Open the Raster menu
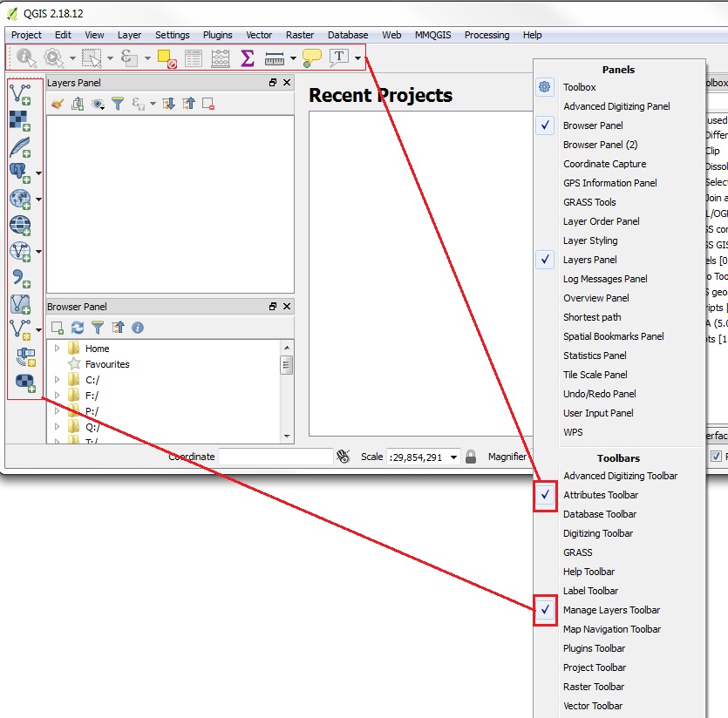The width and height of the screenshot is (728, 718). click(x=299, y=35)
